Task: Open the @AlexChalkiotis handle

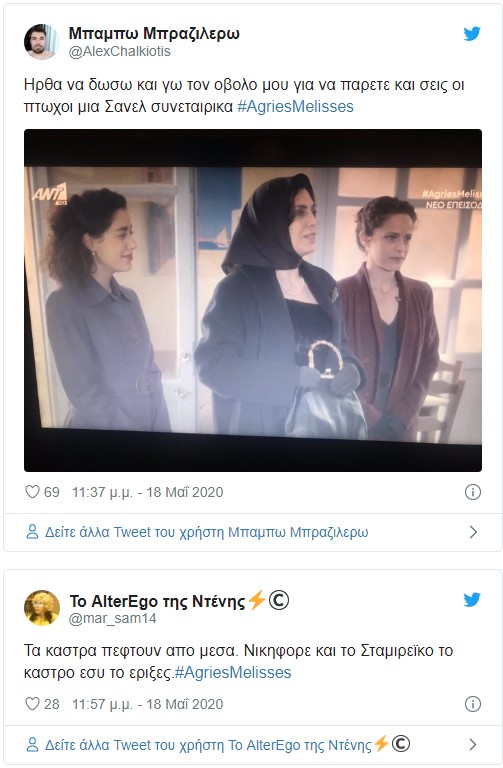Action: [x=120, y=51]
